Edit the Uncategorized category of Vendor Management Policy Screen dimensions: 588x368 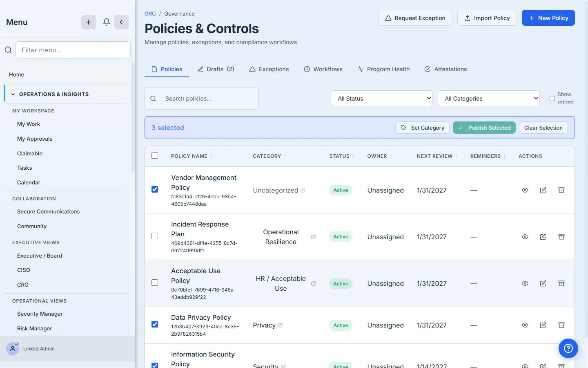(x=303, y=190)
